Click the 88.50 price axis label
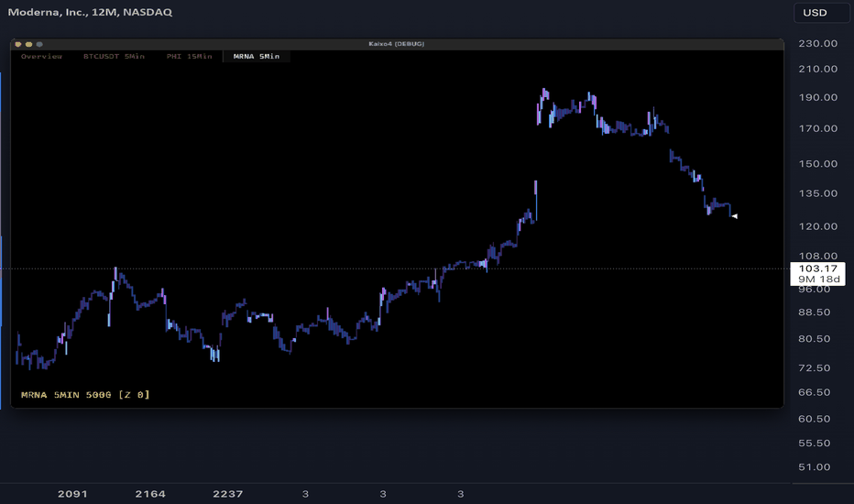This screenshot has width=854, height=504. pos(815,312)
